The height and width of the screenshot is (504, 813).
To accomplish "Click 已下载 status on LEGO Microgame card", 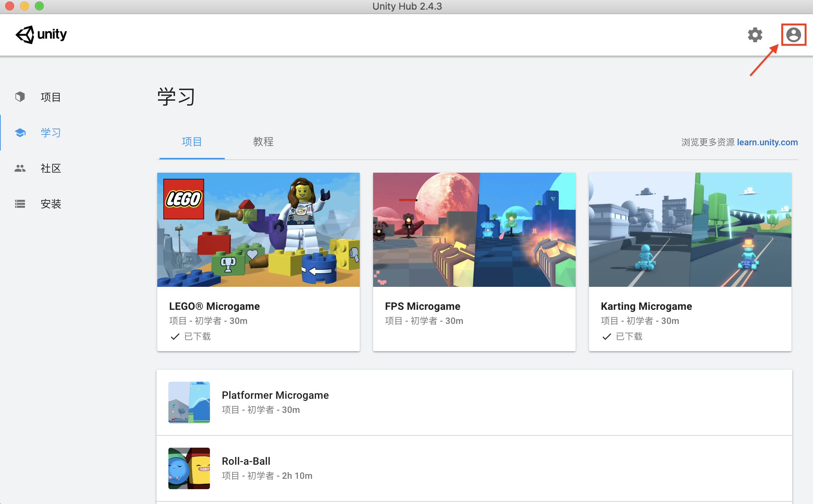I will [x=197, y=336].
